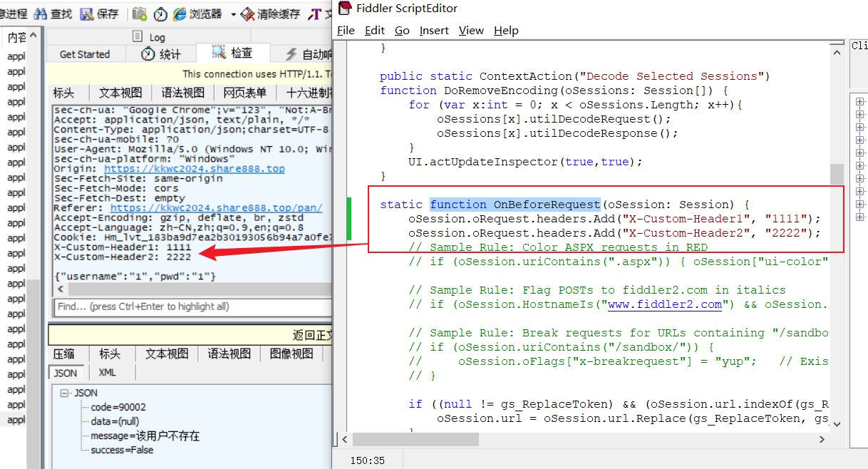Click the request body {"username":"1","pwd":"1"} text
Screen dimensions: 868x469
click(x=135, y=276)
